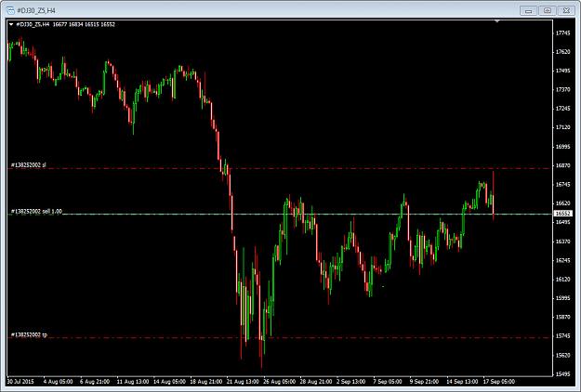Image resolution: width=581 pixels, height=392 pixels.
Task: Select the #138252002 sl stop loss label
Action: pos(29,164)
